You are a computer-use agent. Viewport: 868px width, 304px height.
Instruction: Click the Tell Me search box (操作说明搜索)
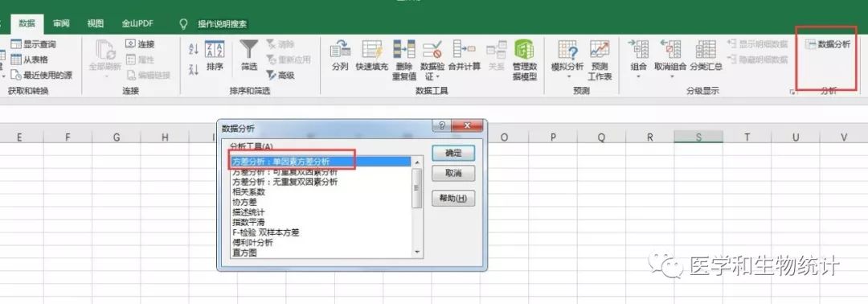[x=223, y=24]
